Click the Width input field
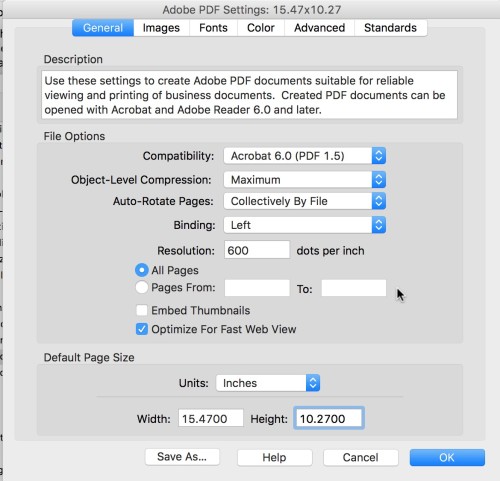The height and width of the screenshot is (481, 500). tap(211, 418)
